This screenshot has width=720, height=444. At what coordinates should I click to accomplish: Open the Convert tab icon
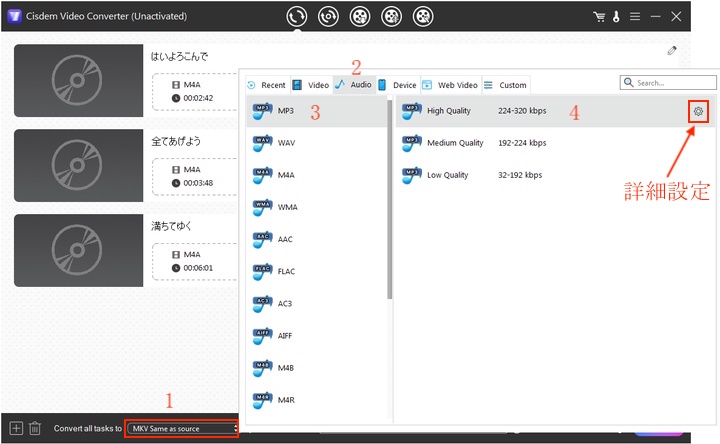point(297,17)
